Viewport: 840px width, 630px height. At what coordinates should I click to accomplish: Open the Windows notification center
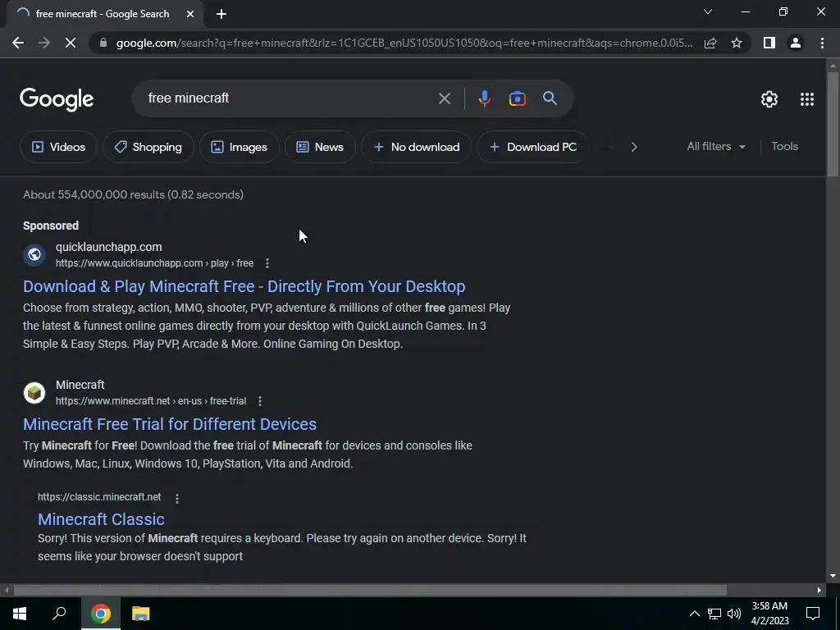[x=813, y=614]
